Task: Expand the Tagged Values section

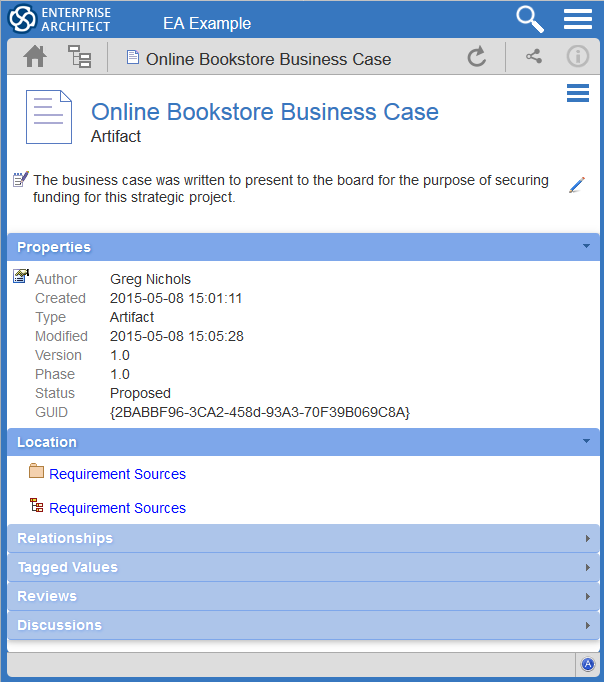Action: pos(302,567)
